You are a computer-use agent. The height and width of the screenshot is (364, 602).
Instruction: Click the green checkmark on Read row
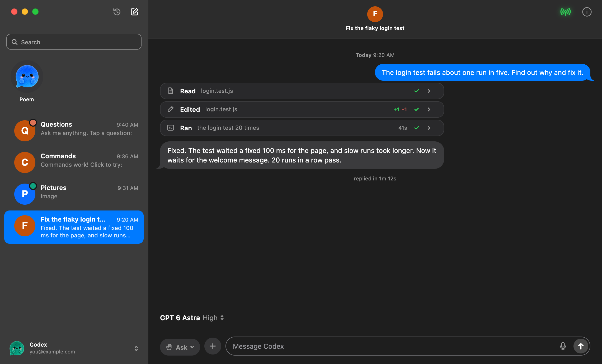click(417, 91)
